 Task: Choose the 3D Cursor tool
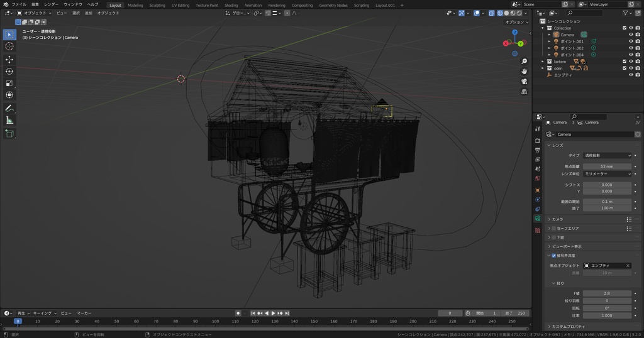point(9,46)
